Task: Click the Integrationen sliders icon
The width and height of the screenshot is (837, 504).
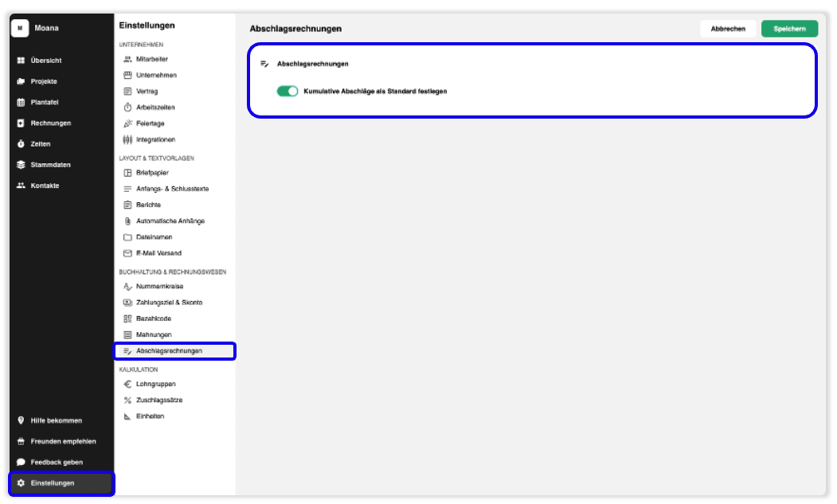Action: click(x=127, y=139)
